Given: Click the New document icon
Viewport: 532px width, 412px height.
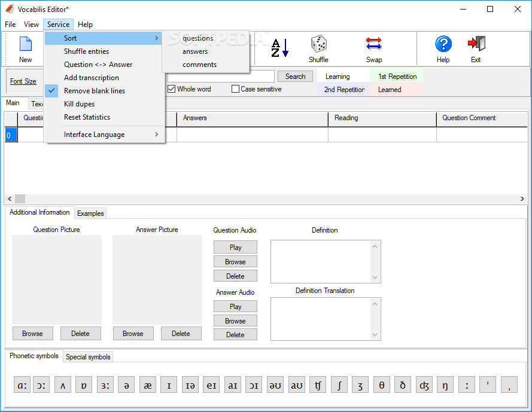Looking at the screenshot, I should (x=26, y=44).
